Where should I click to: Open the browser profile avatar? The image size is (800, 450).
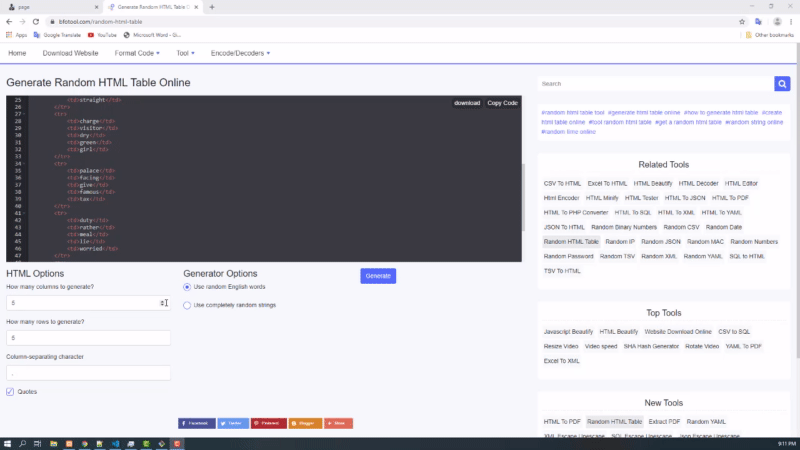tap(777, 22)
